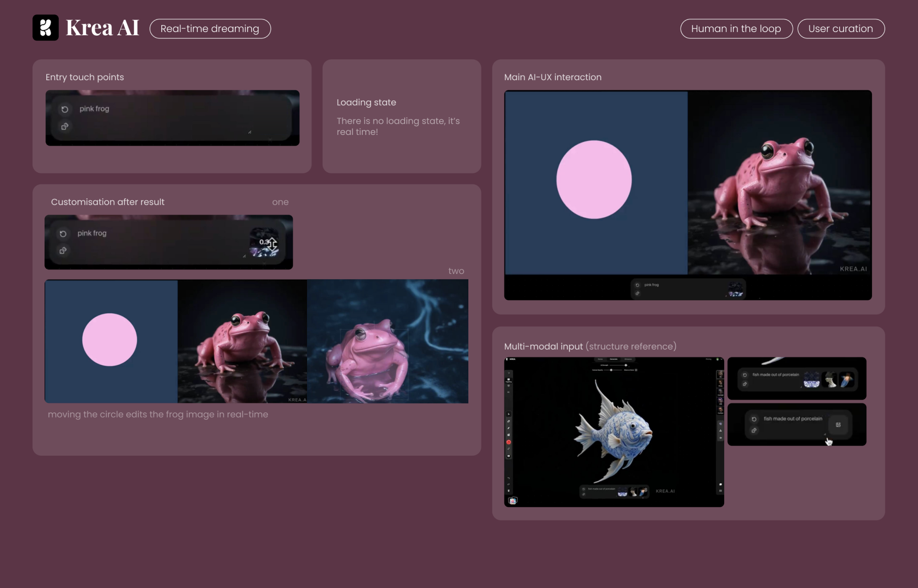Select the arrow pointer tool in Krea's left toolbar

[x=508, y=414]
